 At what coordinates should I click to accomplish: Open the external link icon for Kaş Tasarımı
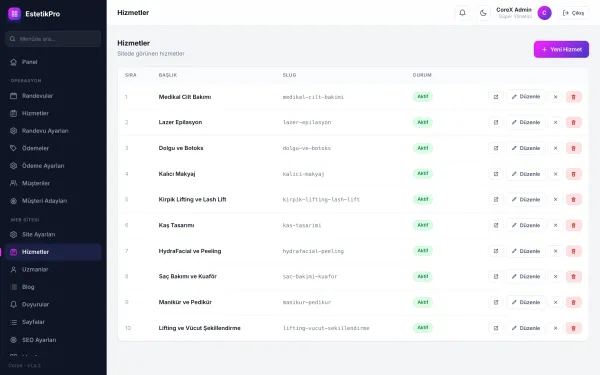coord(496,225)
